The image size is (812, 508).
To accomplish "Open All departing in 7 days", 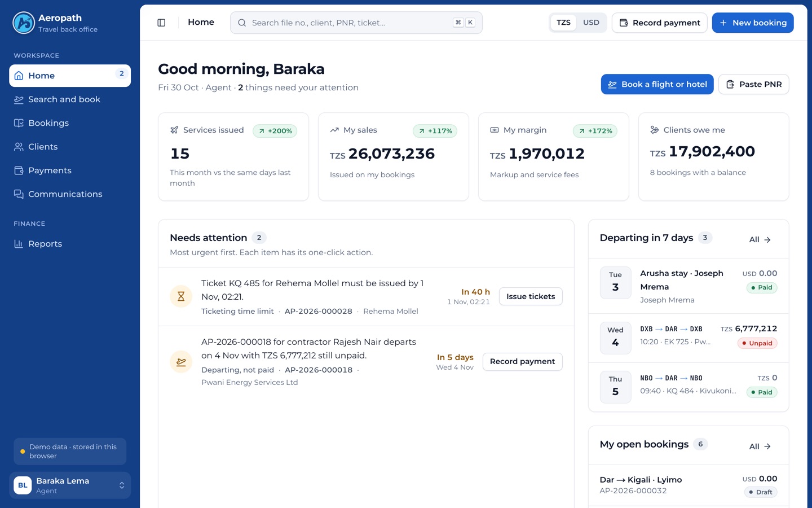I will pyautogui.click(x=760, y=240).
